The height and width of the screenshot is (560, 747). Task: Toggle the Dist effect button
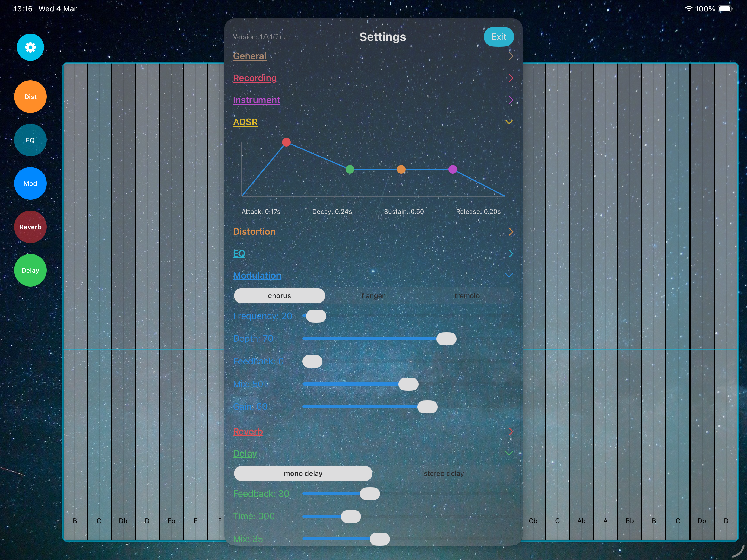[30, 97]
